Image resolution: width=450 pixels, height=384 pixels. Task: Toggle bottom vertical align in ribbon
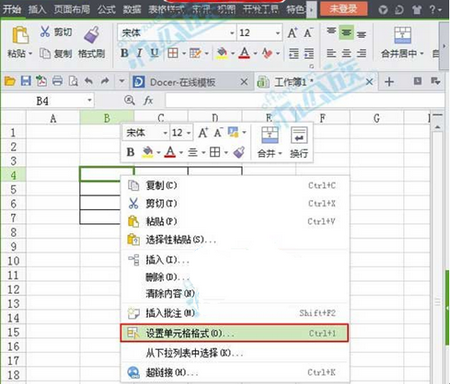point(362,33)
